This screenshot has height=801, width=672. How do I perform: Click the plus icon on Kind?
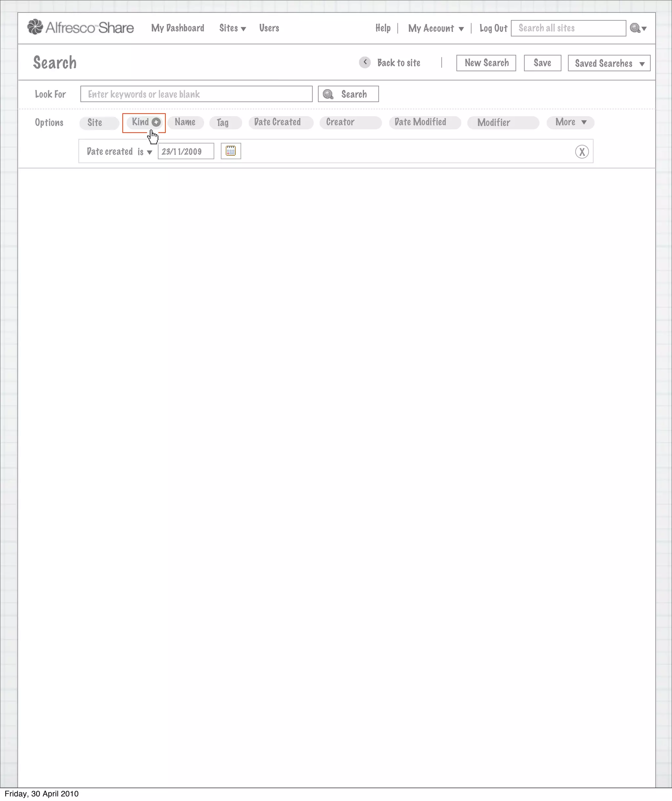coord(156,122)
